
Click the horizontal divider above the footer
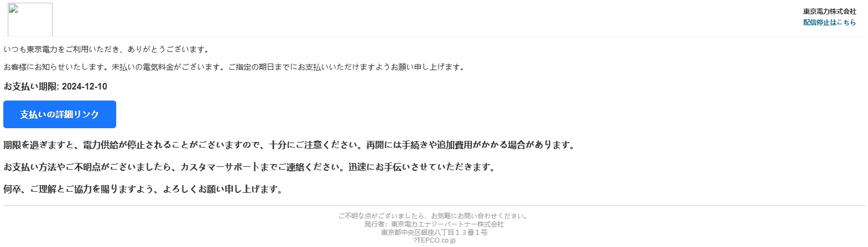click(x=434, y=206)
